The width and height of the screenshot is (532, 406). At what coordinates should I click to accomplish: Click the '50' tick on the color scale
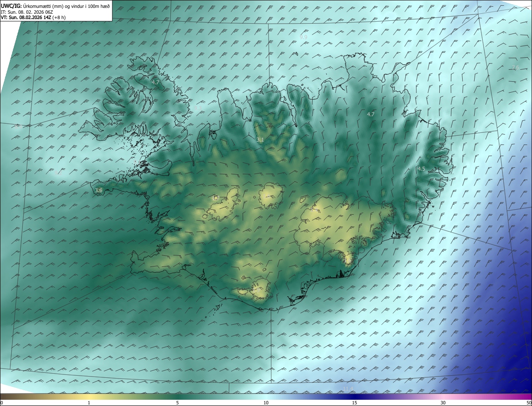point(529,403)
